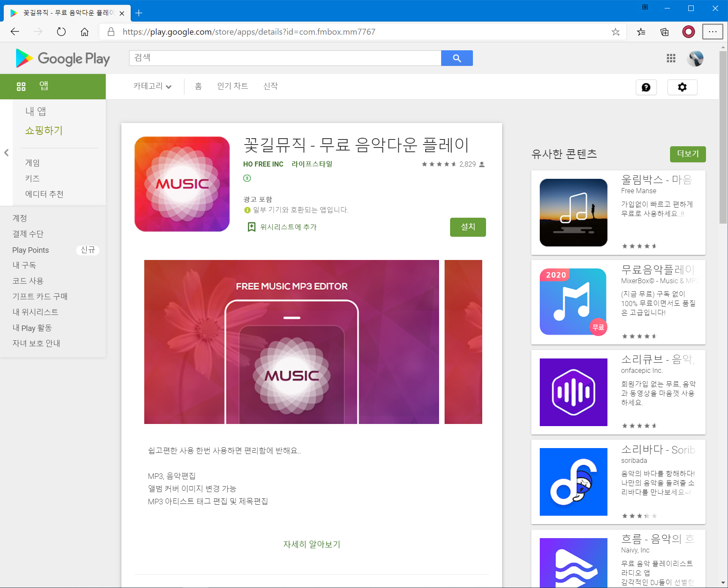Click the browser forward arrow
728x588 pixels.
pos(38,32)
